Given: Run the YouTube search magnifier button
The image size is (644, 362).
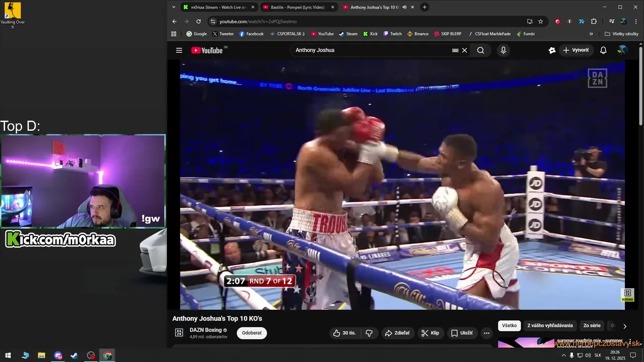Looking at the screenshot, I should pyautogui.click(x=480, y=50).
